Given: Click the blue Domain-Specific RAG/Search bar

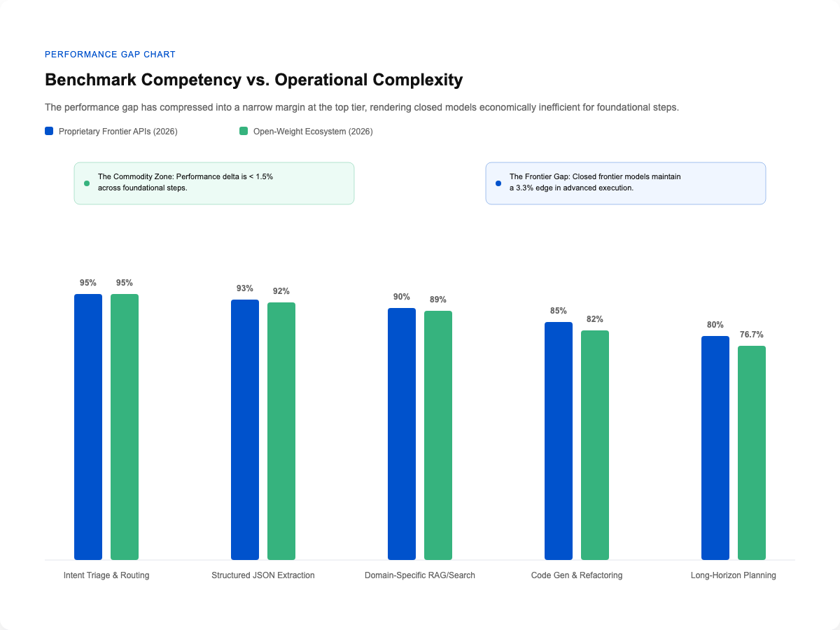Looking at the screenshot, I should (x=402, y=434).
